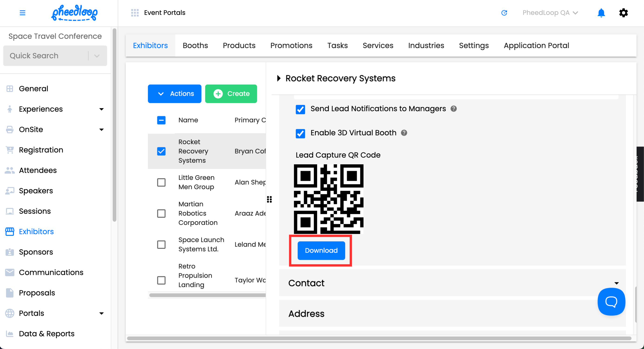This screenshot has width=644, height=349.
Task: Expand the Address section
Action: pos(452,313)
